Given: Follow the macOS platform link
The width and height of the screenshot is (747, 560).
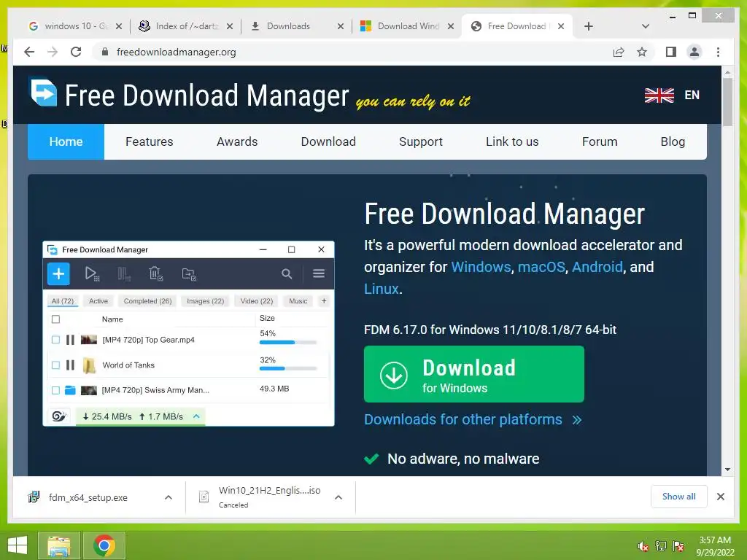Looking at the screenshot, I should [541, 267].
